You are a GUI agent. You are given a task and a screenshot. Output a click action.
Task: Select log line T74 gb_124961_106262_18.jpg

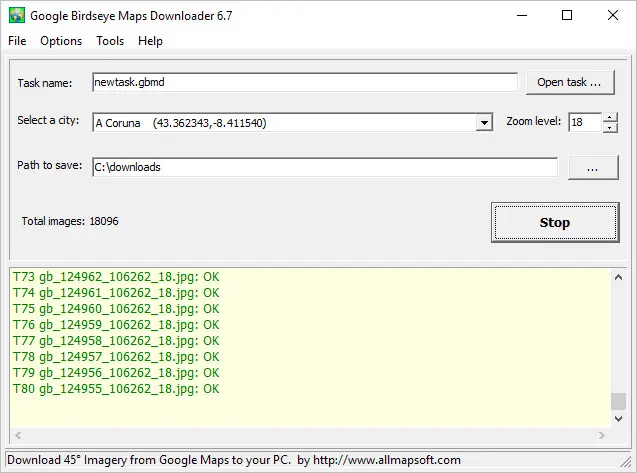[116, 293]
